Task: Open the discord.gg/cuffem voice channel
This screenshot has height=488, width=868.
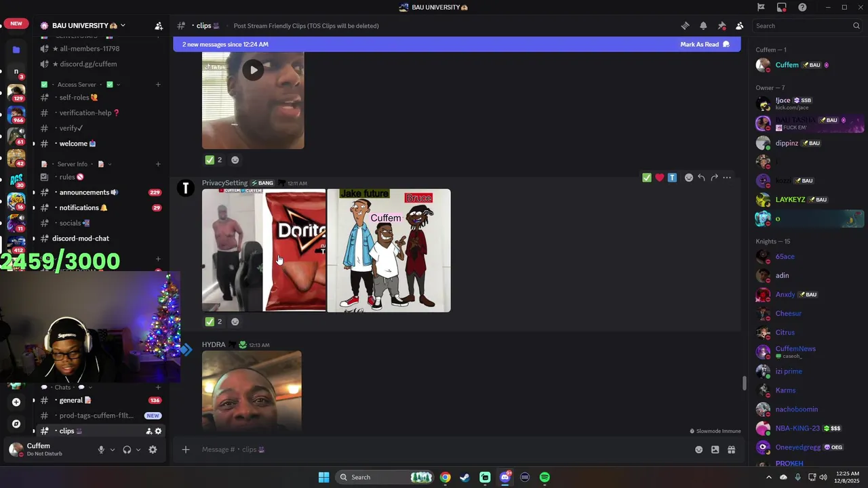Action: (88, 64)
